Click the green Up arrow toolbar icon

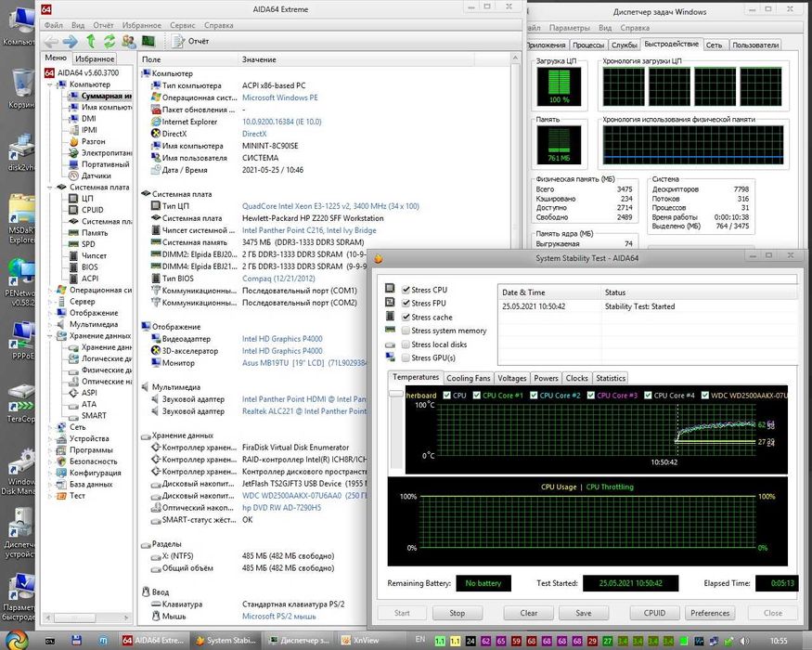(x=90, y=42)
